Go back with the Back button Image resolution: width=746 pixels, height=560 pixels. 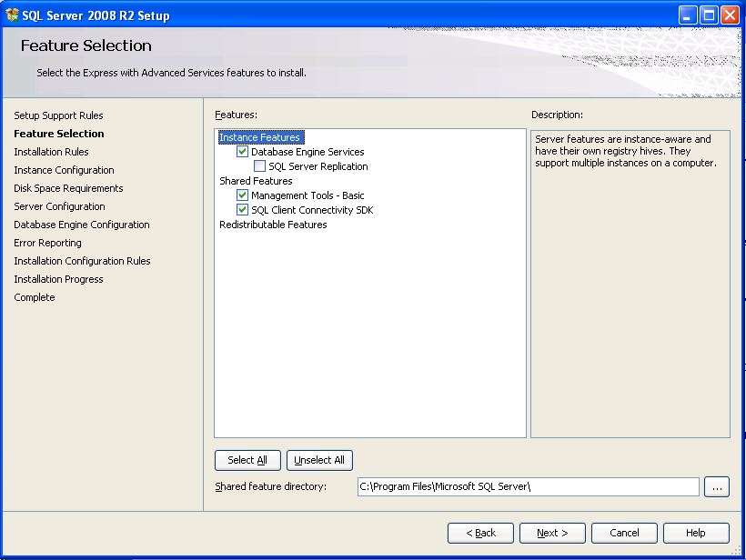point(480,533)
